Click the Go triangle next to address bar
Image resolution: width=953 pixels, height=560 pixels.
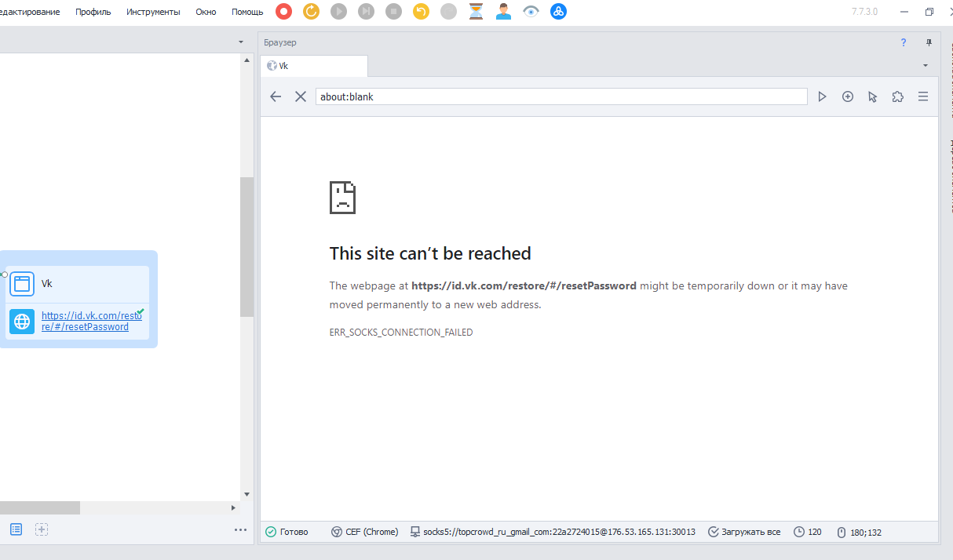(822, 96)
